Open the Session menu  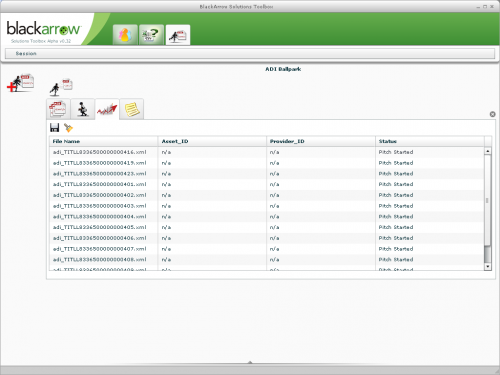pos(26,53)
